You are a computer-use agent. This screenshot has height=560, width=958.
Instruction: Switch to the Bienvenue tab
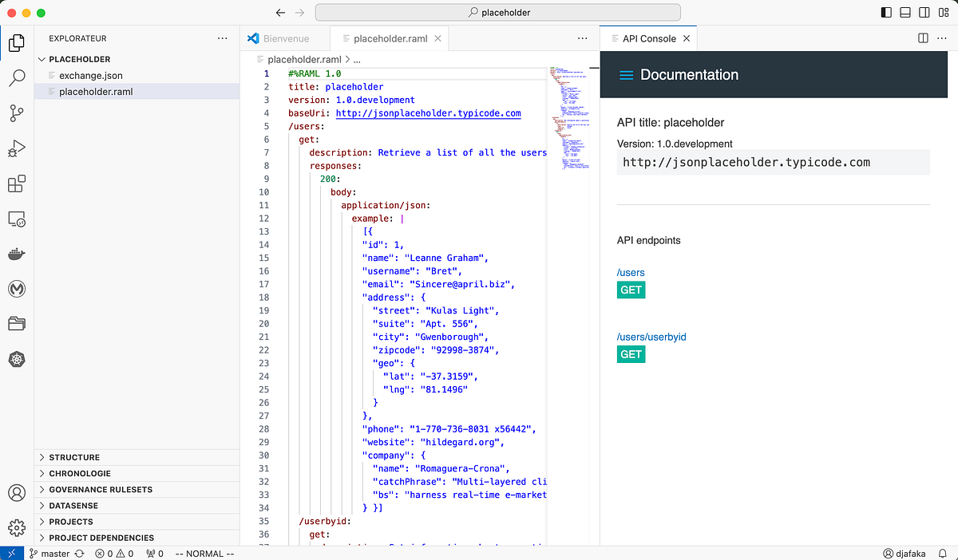coord(287,37)
